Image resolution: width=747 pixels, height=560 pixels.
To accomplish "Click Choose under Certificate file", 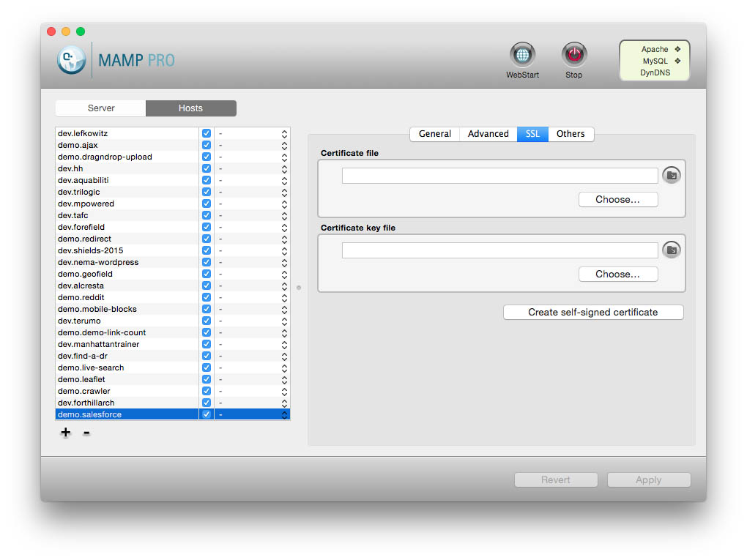I will tap(618, 200).
